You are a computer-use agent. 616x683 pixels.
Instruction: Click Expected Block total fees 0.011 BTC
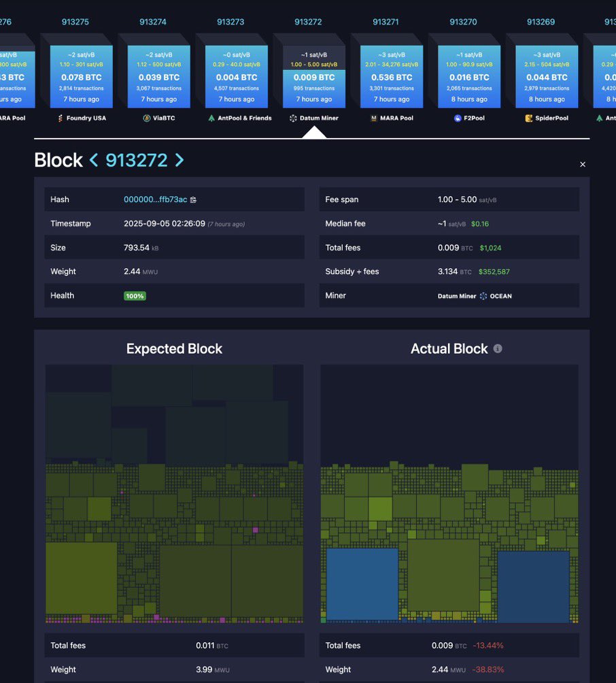coord(211,646)
